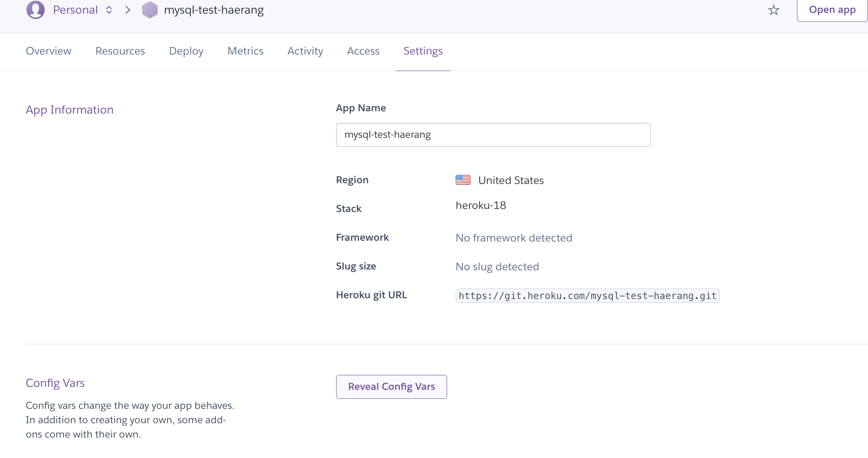Click the heroku-18 stack value

click(x=481, y=205)
